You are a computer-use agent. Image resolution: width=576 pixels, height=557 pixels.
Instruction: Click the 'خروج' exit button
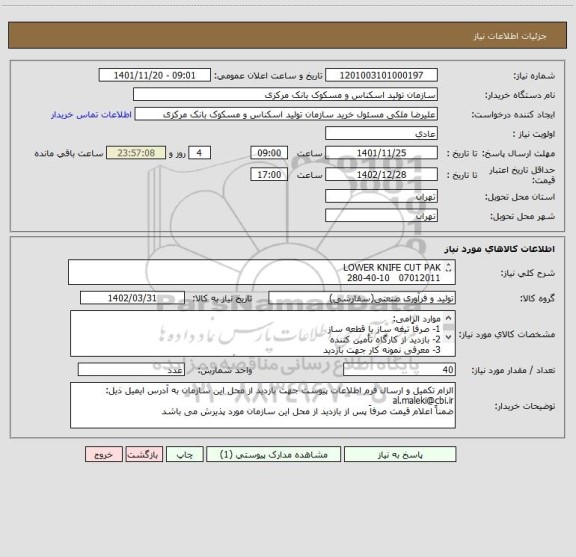point(104,454)
